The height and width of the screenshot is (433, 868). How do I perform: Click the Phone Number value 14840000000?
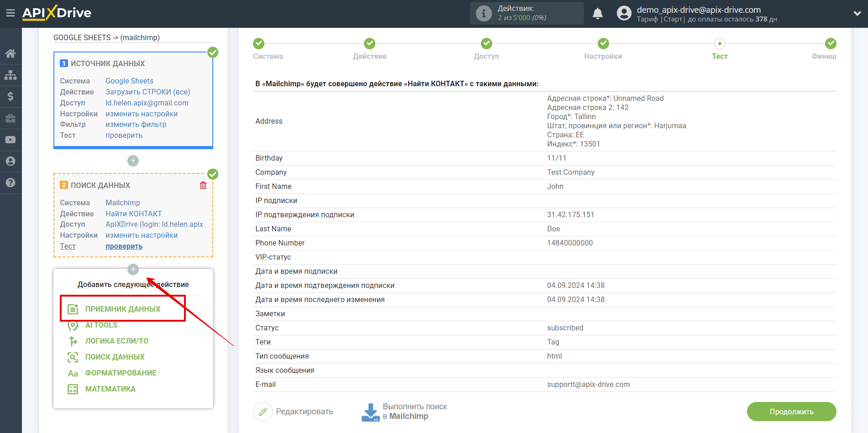pos(570,243)
